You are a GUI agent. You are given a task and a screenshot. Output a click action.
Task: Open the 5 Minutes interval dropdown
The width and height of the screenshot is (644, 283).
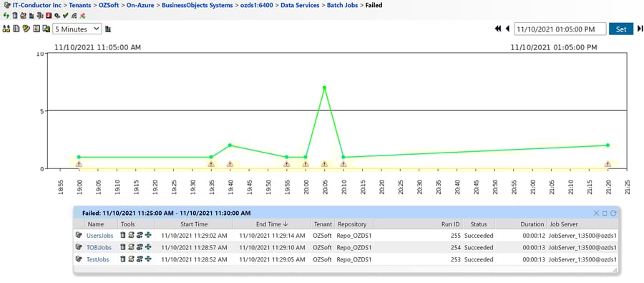[77, 29]
